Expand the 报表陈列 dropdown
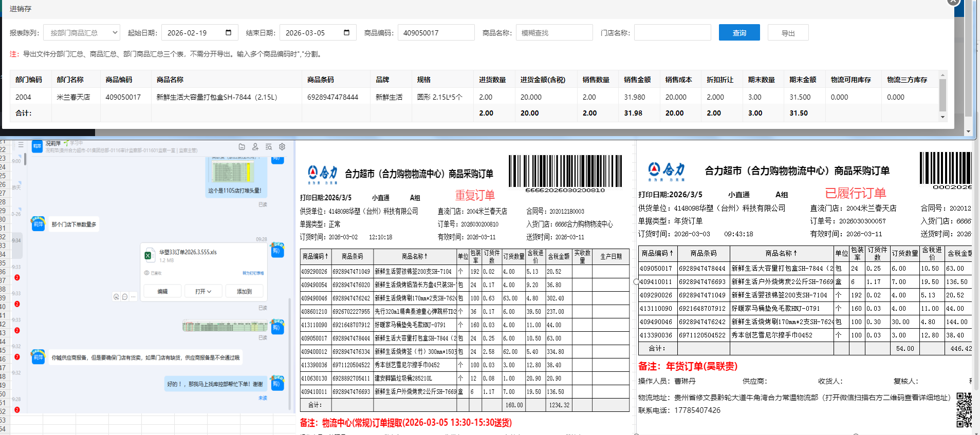 coord(82,33)
